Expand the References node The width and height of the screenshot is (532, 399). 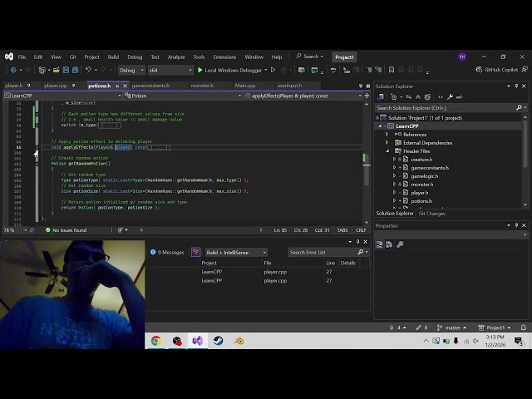tap(387, 135)
